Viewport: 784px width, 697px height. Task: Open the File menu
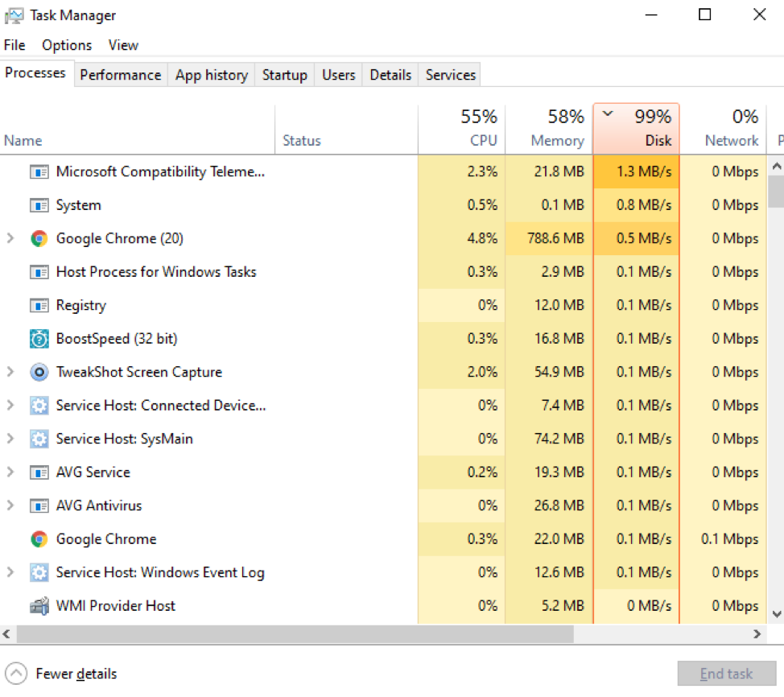point(14,46)
